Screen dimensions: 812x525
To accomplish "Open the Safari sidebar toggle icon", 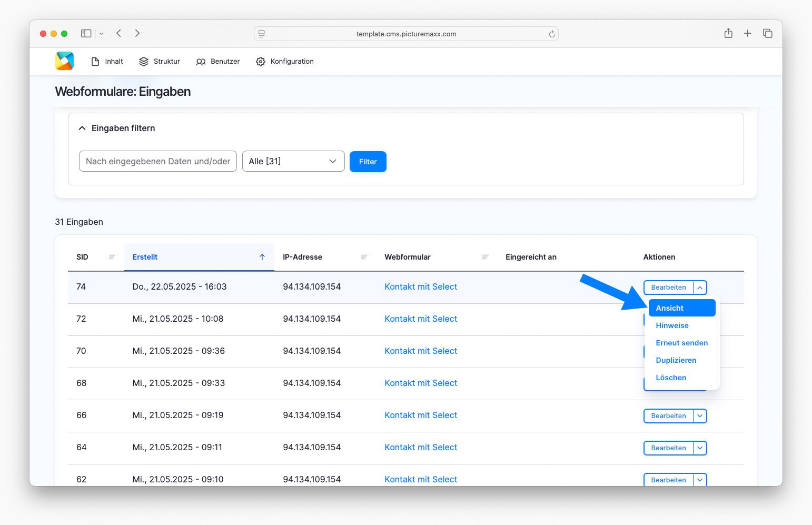I will pos(86,33).
